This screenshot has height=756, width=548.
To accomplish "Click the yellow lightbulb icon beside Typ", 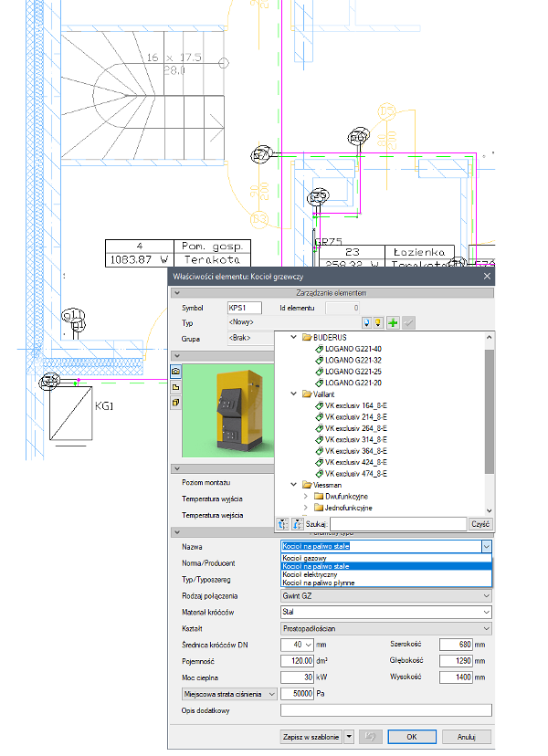I will click(378, 322).
